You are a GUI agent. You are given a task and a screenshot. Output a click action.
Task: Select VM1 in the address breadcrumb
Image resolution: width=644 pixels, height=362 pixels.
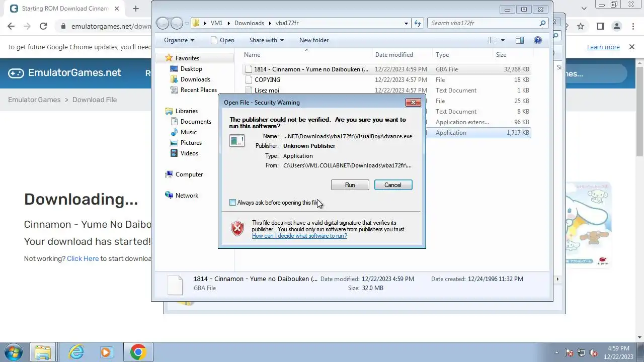(216, 23)
